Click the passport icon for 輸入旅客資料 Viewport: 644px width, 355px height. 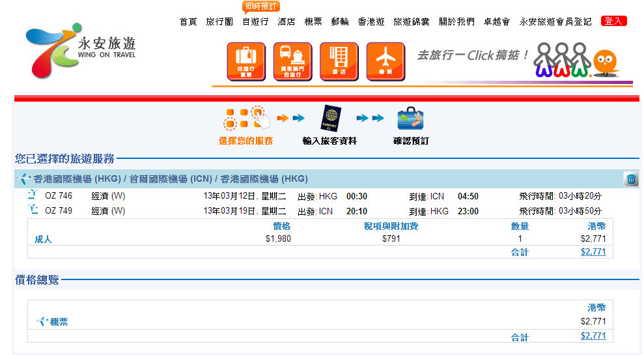click(330, 118)
